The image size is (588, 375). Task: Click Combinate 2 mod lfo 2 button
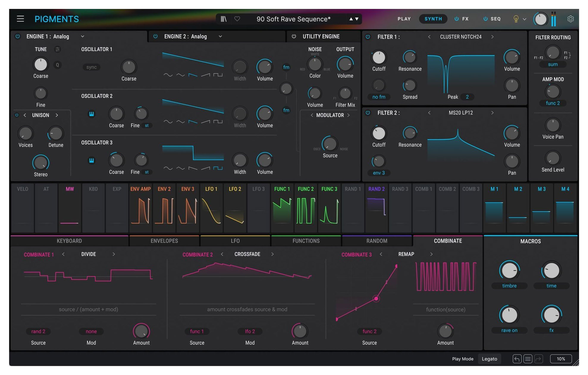(250, 332)
